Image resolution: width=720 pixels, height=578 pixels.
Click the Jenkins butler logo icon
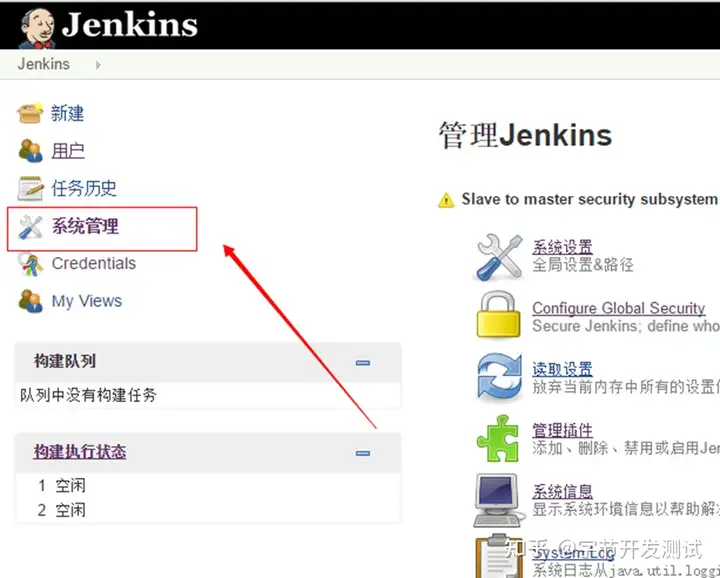coord(37,28)
